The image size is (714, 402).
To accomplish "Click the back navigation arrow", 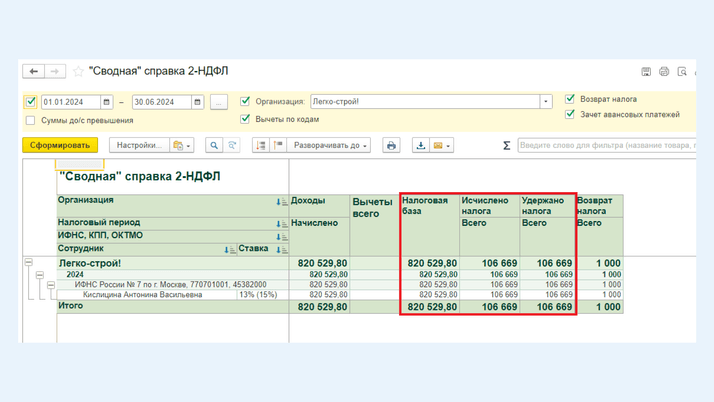I will coord(33,72).
